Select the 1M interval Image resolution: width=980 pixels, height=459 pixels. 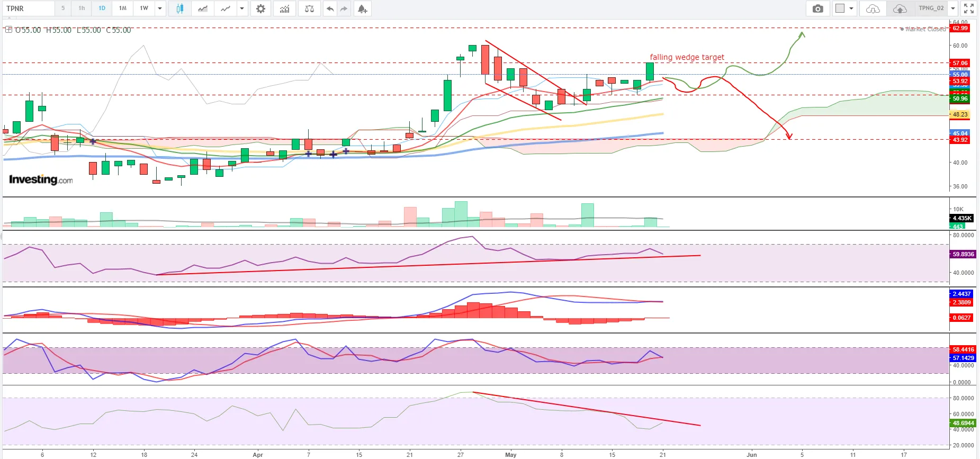point(123,8)
